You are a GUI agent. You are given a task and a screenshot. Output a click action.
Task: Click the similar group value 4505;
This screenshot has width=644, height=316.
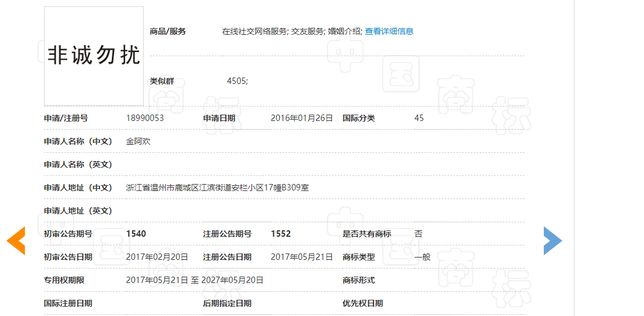click(237, 81)
